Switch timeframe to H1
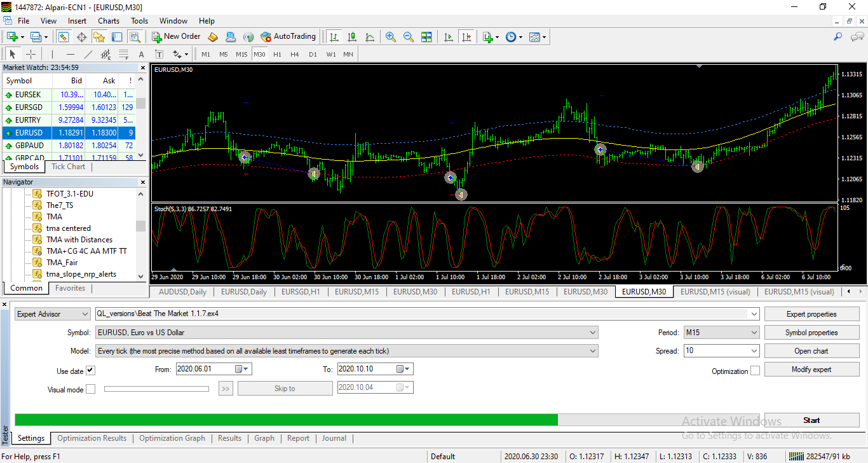868x463 pixels. (277, 54)
